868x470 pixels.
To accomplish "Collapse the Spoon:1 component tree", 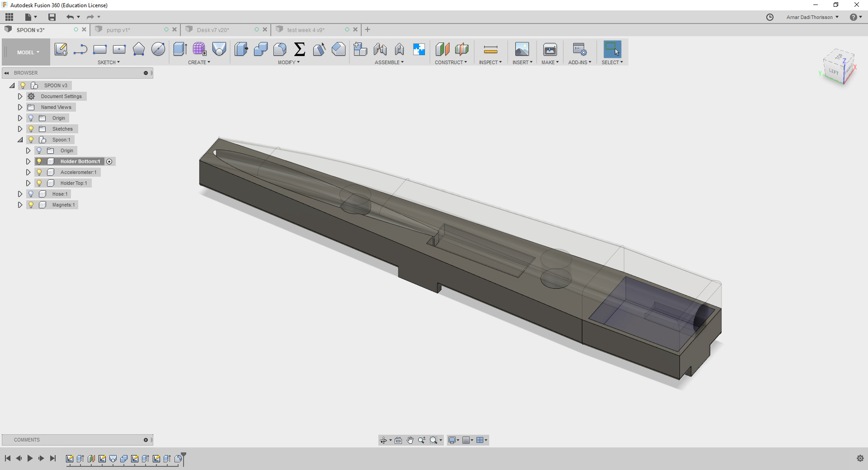I will point(20,140).
